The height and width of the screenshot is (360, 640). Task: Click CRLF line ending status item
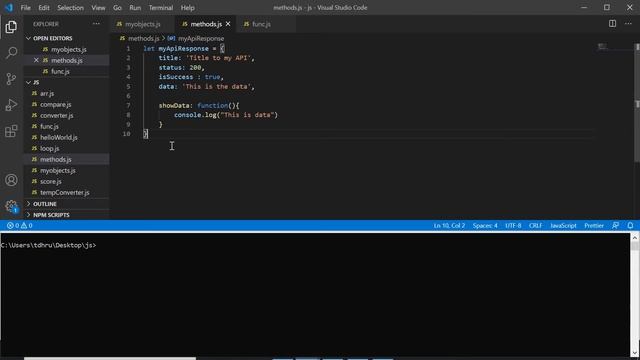[536, 225]
